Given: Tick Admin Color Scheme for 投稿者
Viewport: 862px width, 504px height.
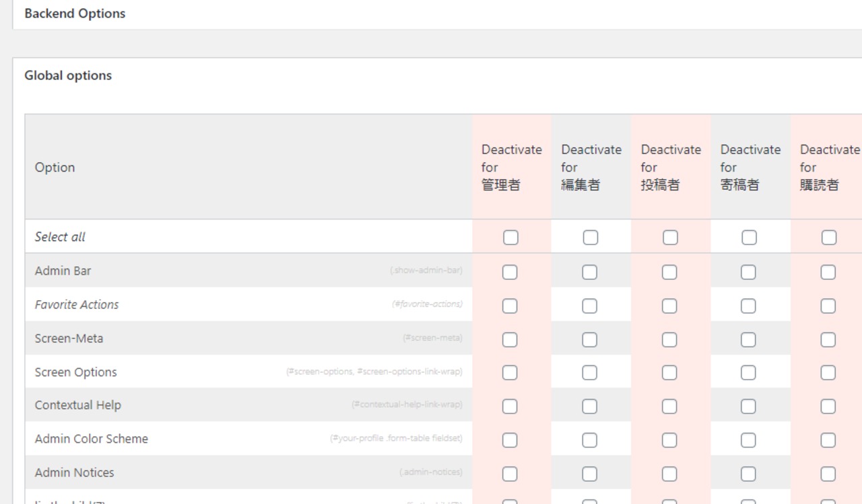Looking at the screenshot, I should (669, 440).
